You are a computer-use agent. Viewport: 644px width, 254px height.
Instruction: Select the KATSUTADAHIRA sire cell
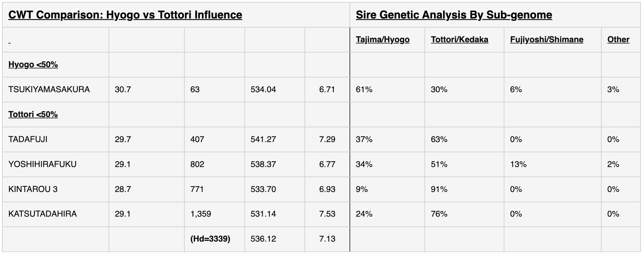(43, 214)
